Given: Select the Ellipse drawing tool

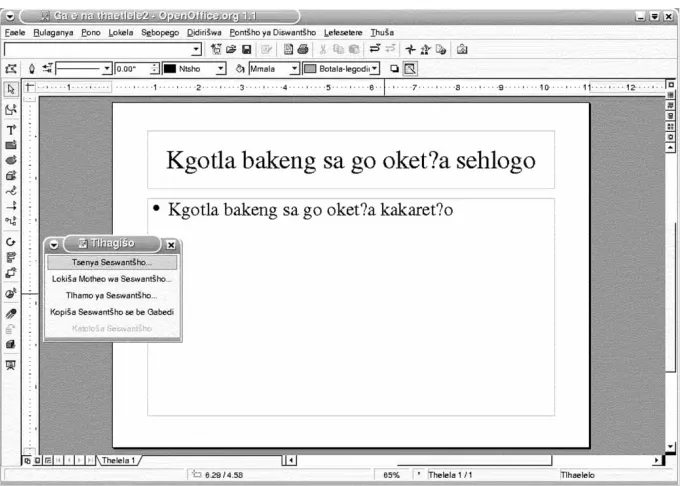Looking at the screenshot, I should (11, 160).
